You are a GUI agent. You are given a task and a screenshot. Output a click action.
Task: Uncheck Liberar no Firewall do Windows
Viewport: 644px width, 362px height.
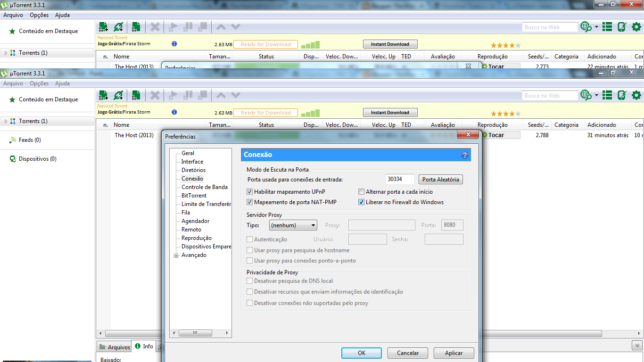click(x=362, y=202)
